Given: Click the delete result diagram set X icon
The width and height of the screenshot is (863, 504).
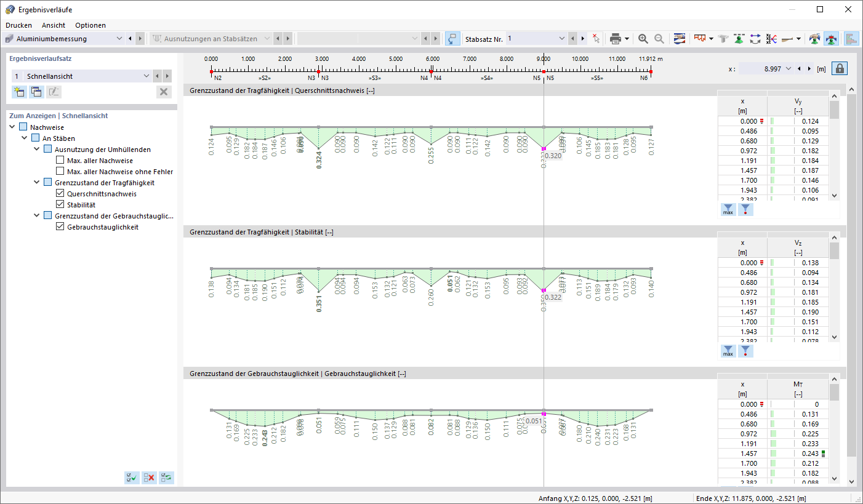Looking at the screenshot, I should [164, 92].
